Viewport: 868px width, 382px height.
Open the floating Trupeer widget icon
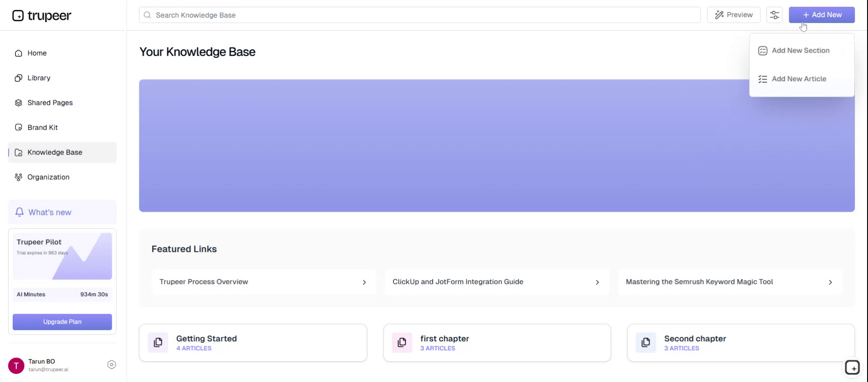click(853, 368)
